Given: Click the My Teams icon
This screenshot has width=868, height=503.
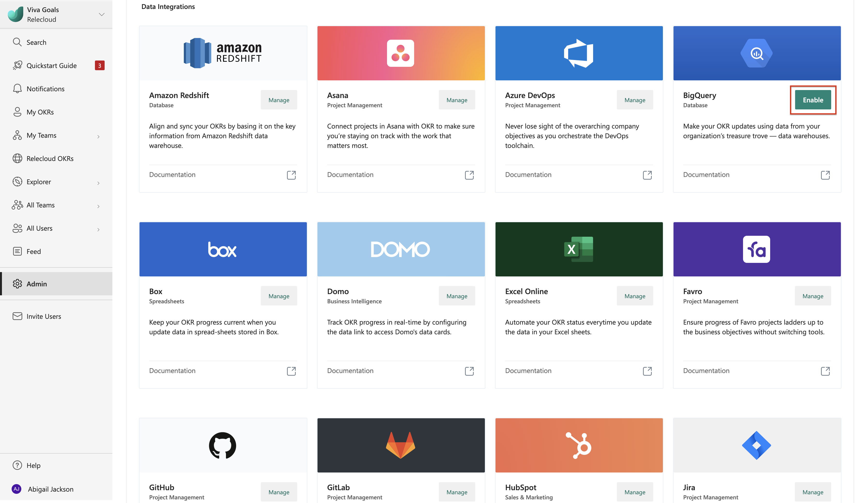Looking at the screenshot, I should click(x=17, y=135).
